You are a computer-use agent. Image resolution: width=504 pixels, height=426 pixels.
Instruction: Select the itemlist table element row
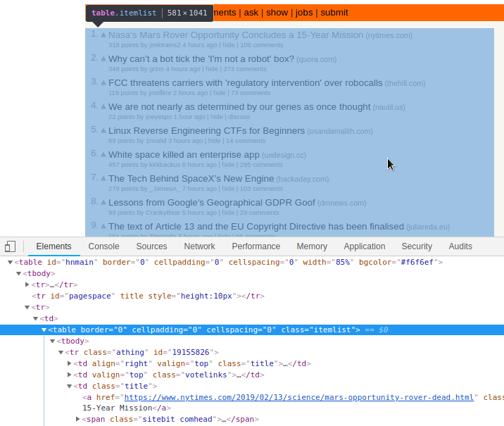(252, 330)
